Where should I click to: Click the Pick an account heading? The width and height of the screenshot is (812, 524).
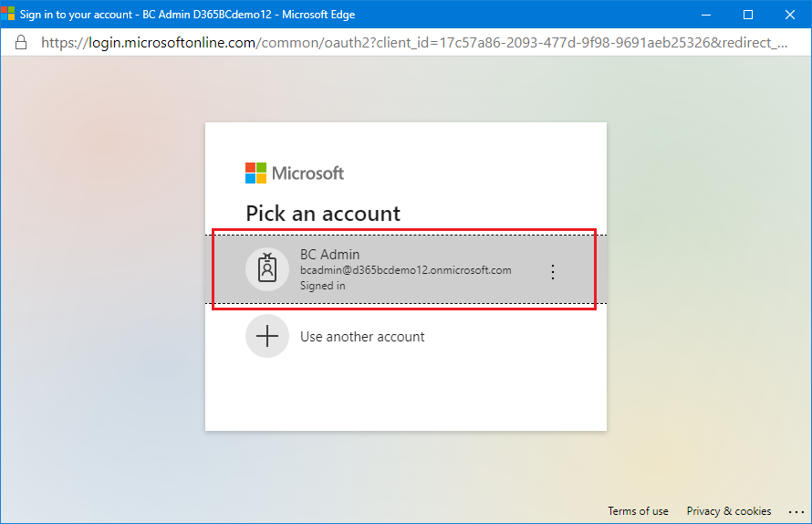tap(323, 214)
